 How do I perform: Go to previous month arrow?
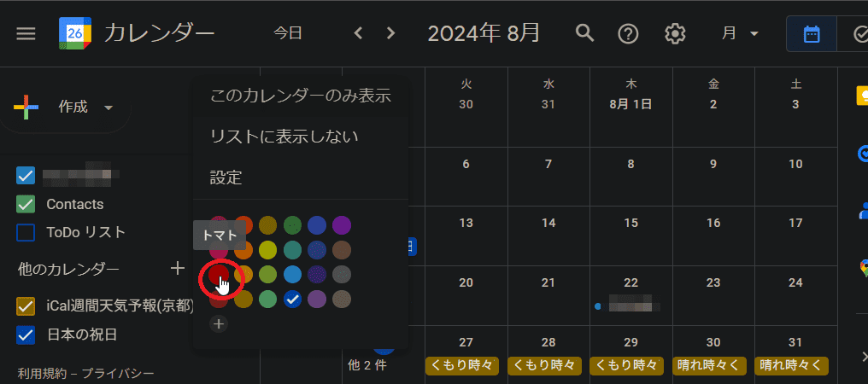[x=358, y=33]
